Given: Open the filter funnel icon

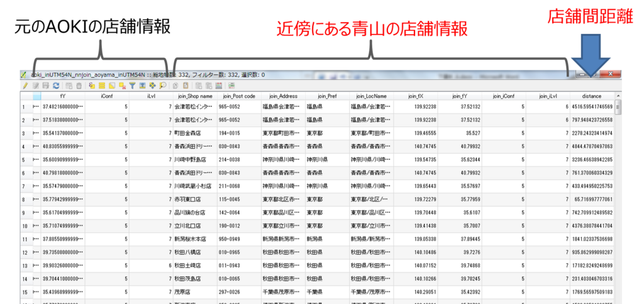Looking at the screenshot, I should click(132, 86).
